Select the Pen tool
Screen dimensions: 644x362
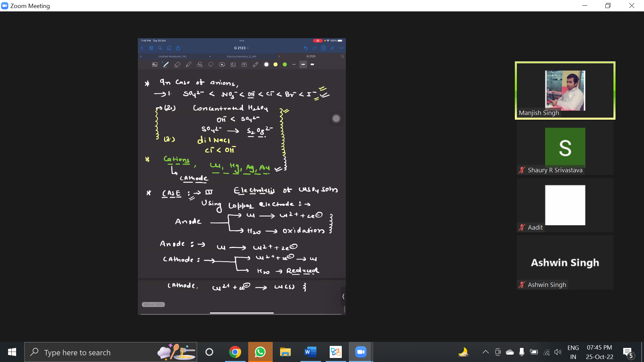tap(166, 65)
